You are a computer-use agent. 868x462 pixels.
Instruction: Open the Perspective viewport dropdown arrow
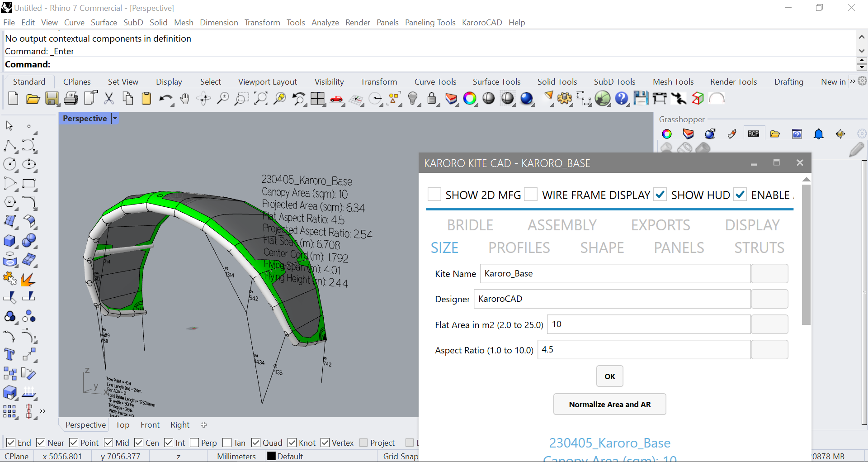click(115, 119)
